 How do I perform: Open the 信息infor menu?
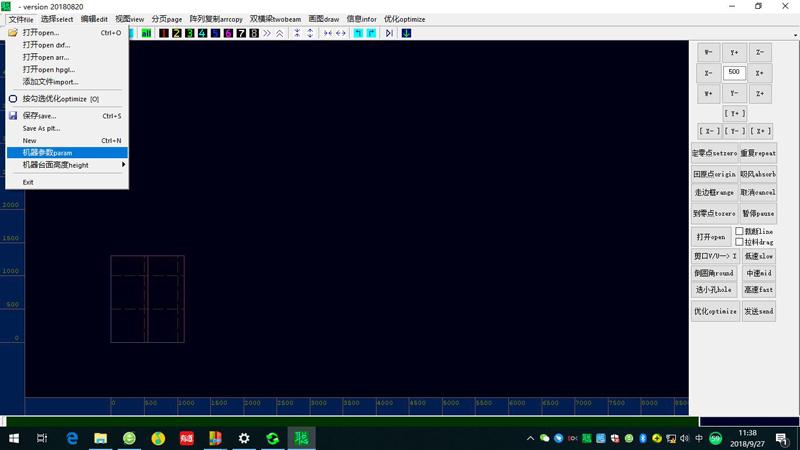point(361,19)
